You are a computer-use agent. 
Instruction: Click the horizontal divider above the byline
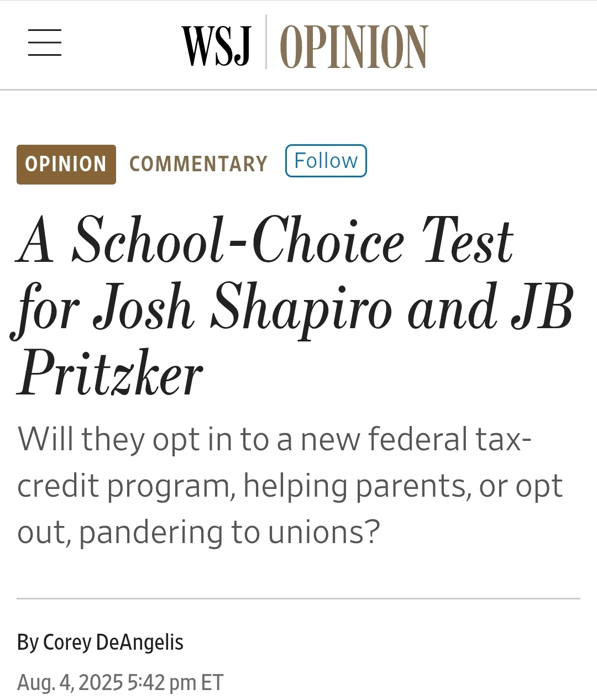(298, 598)
